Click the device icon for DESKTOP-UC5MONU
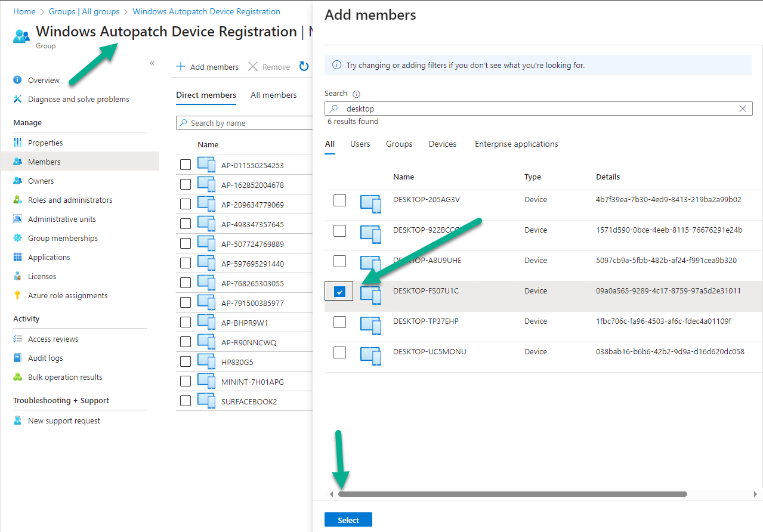Image resolution: width=763 pixels, height=532 pixels. point(370,355)
